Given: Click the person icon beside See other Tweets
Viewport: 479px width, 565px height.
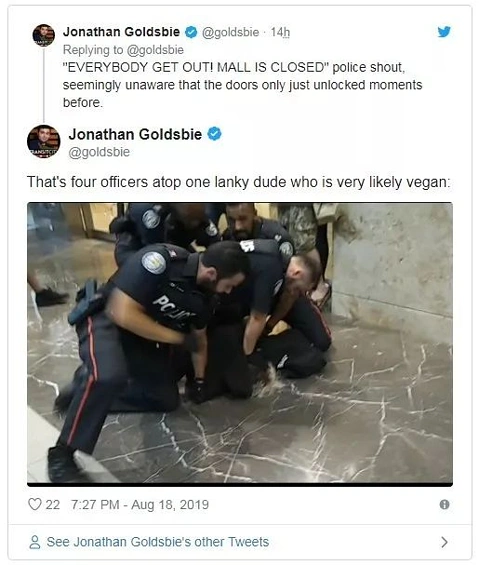Looking at the screenshot, I should pyautogui.click(x=35, y=542).
